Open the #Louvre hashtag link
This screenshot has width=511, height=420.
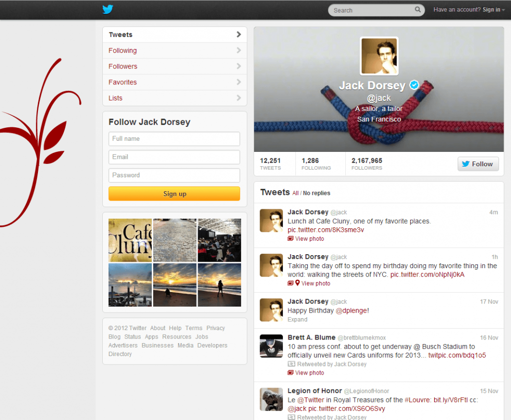coord(417,400)
